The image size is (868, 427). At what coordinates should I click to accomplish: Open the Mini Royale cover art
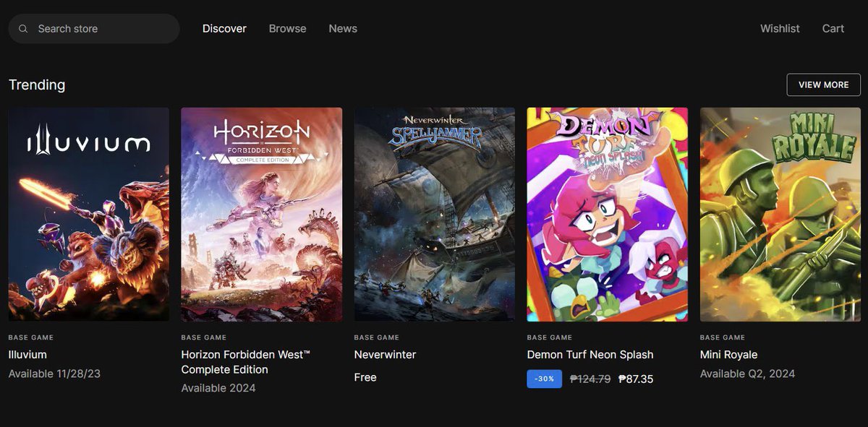780,215
